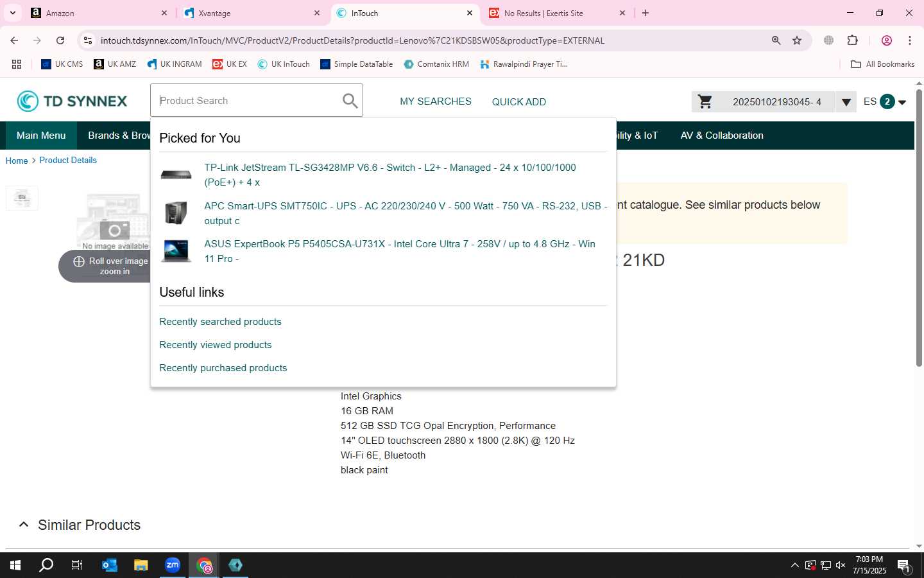Open the tab search dropdown arrow
This screenshot has height=578, width=924.
pos(12,13)
